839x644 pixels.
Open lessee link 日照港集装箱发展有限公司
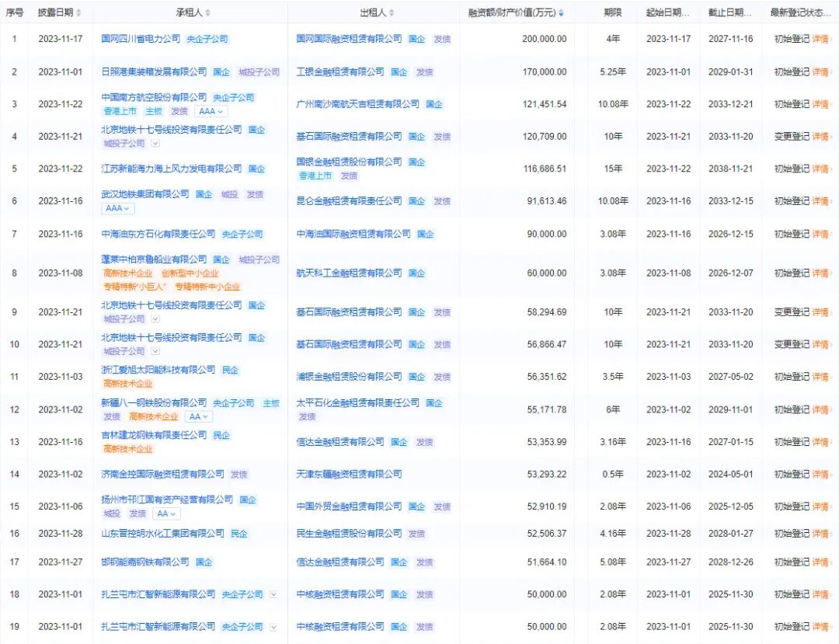[154, 71]
